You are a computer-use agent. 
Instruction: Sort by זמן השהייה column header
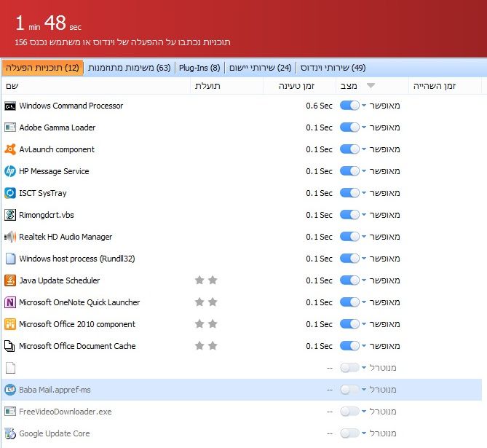(445, 86)
